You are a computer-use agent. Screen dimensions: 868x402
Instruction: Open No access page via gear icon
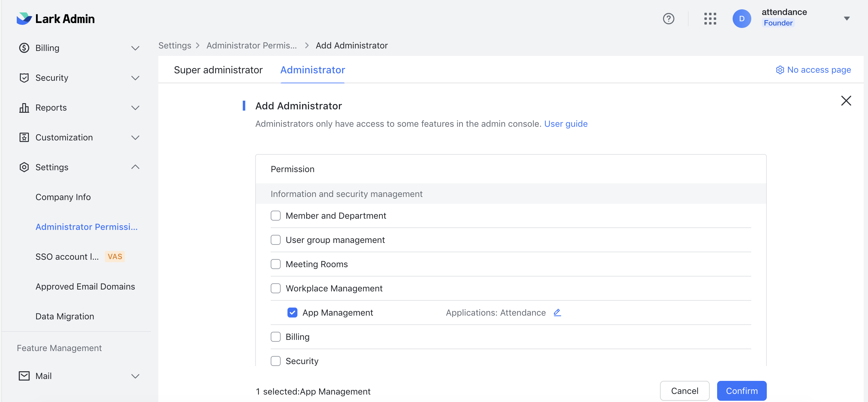(780, 70)
